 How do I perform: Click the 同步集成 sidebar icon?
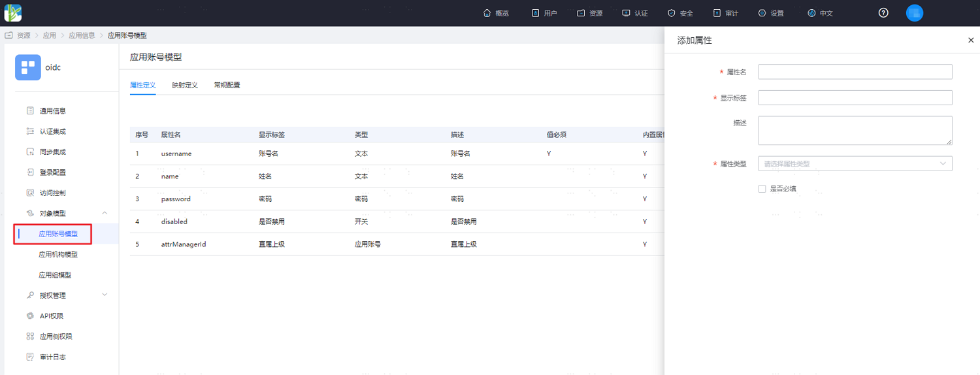(x=30, y=152)
